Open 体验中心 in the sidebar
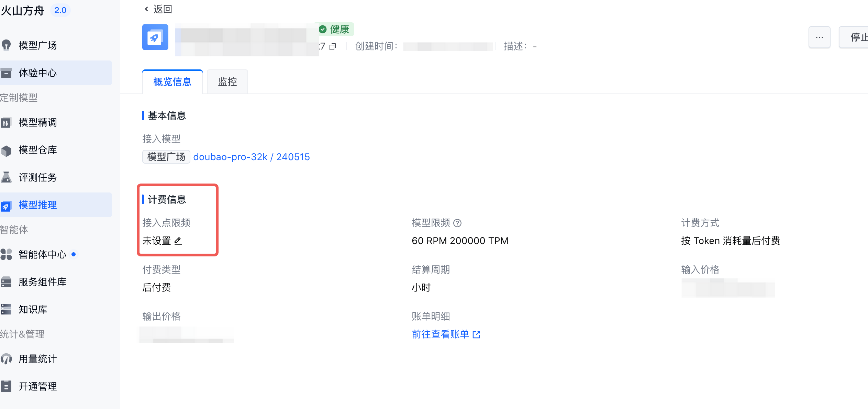 56,73
